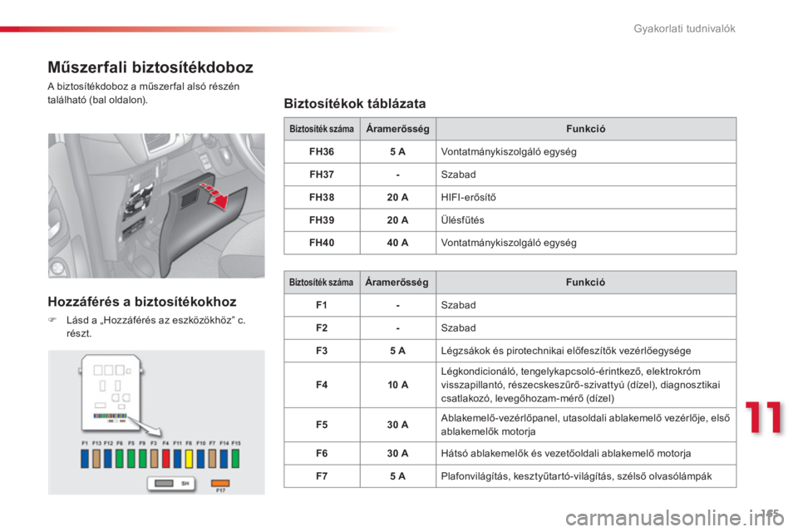Select the FH38 row label
The image size is (798, 532).
[x=322, y=197]
